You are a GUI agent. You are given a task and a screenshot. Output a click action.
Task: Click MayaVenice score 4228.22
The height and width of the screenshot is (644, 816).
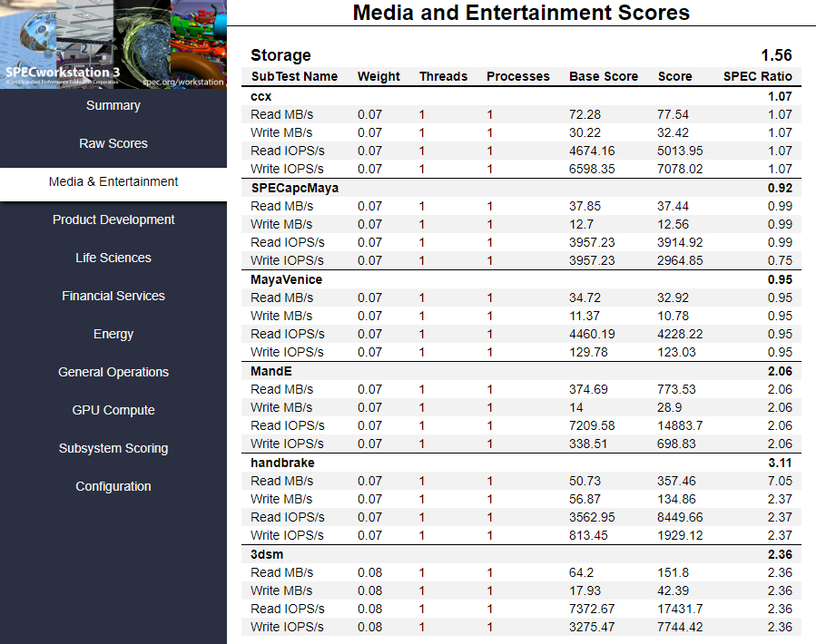(680, 334)
